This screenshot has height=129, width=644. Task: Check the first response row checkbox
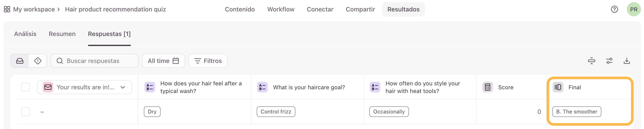tap(26, 112)
